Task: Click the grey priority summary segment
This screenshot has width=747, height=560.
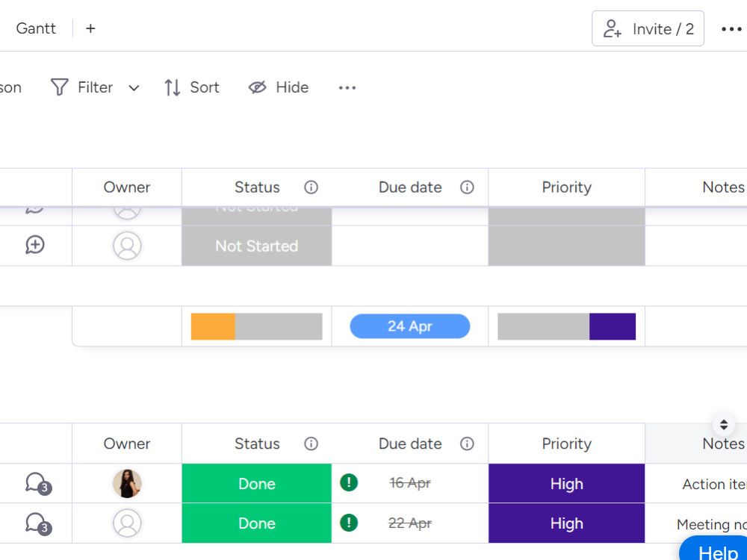Action: click(x=544, y=326)
